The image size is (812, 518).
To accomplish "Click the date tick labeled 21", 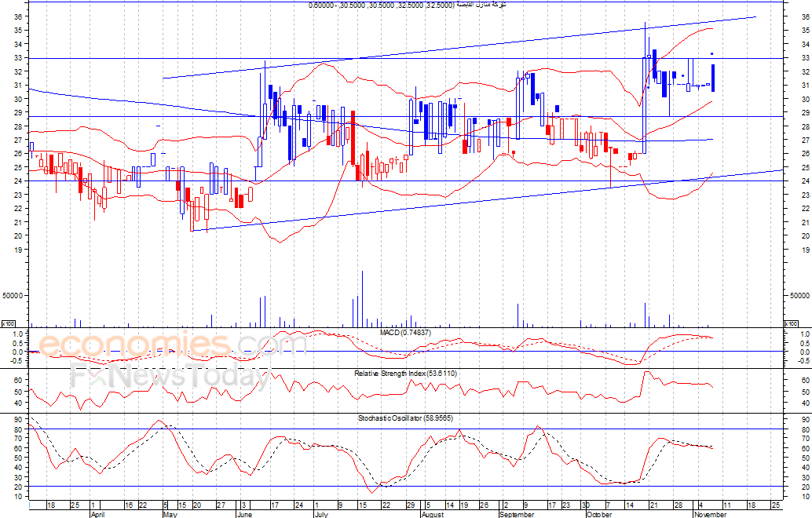I will 653,505.
